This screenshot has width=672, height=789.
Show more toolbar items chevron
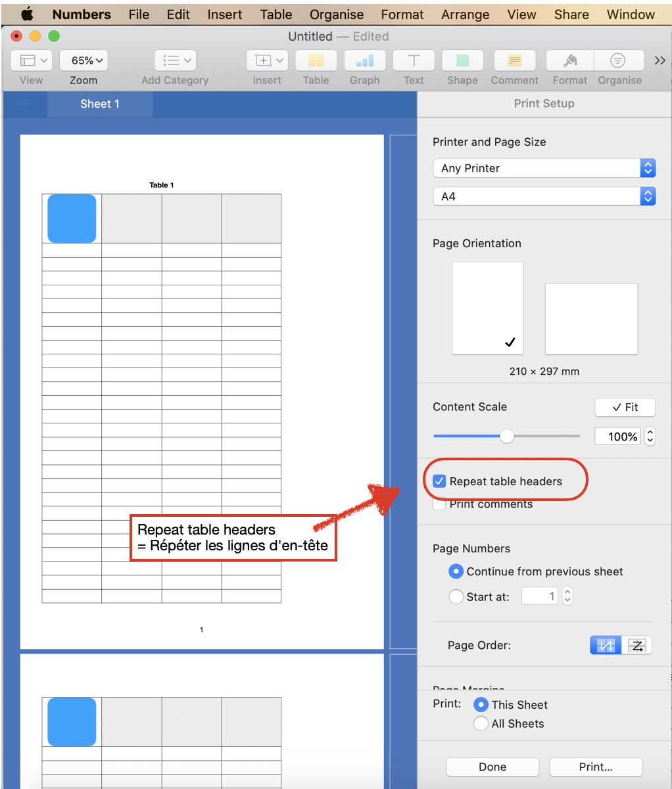pyautogui.click(x=660, y=60)
